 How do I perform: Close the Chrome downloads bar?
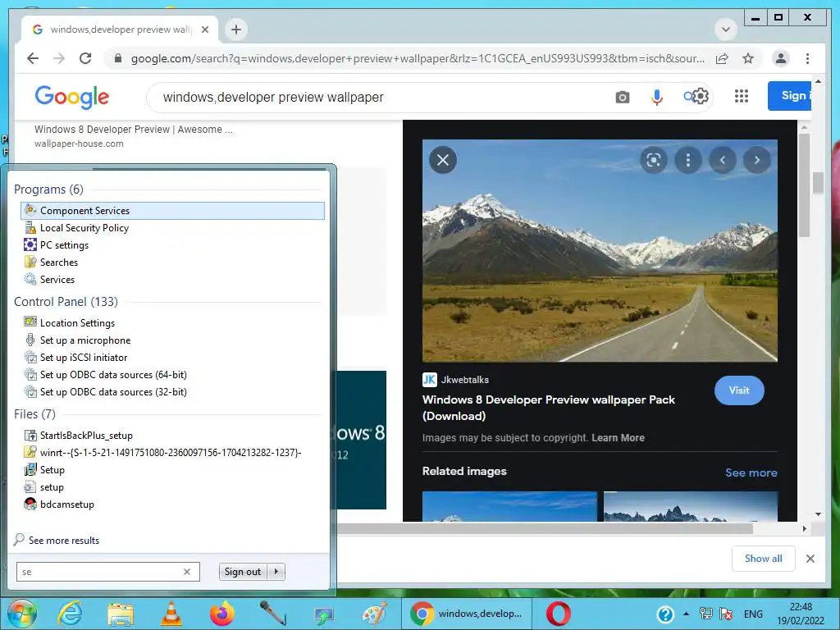click(810, 559)
